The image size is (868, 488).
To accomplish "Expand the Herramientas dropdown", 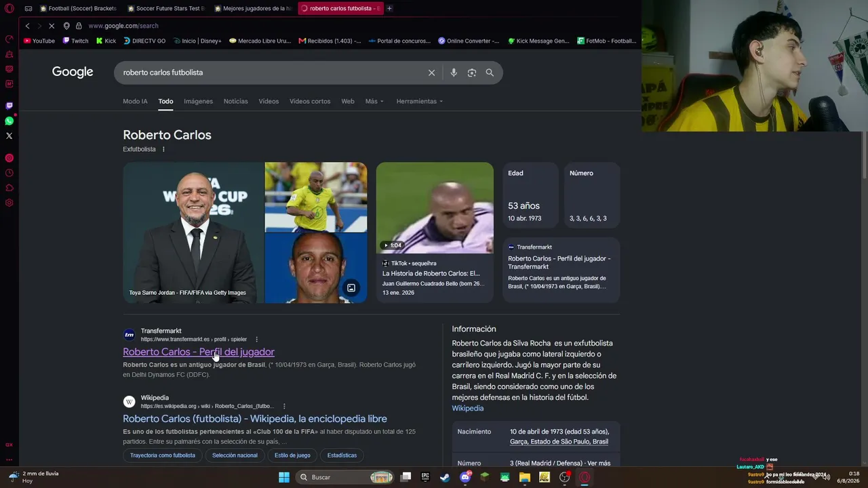I will (420, 101).
